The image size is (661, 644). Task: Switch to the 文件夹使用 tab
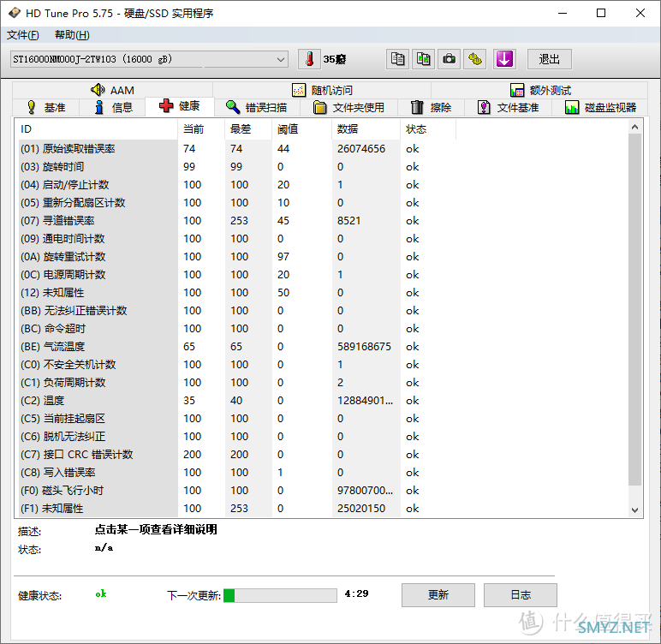[348, 108]
